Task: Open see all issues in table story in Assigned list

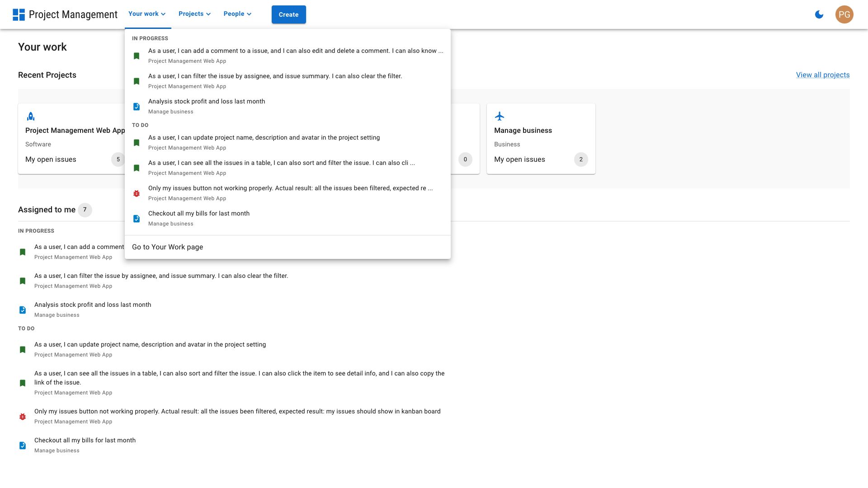Action: [240, 378]
